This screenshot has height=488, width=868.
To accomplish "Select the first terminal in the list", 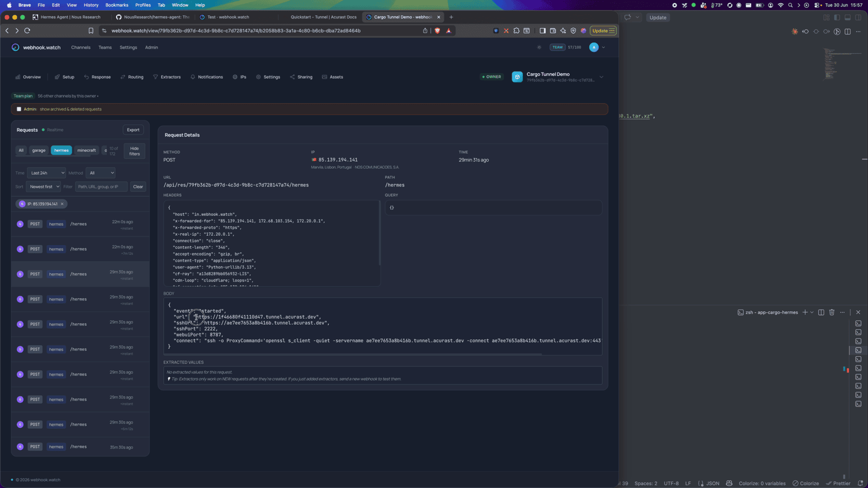I will tap(858, 324).
